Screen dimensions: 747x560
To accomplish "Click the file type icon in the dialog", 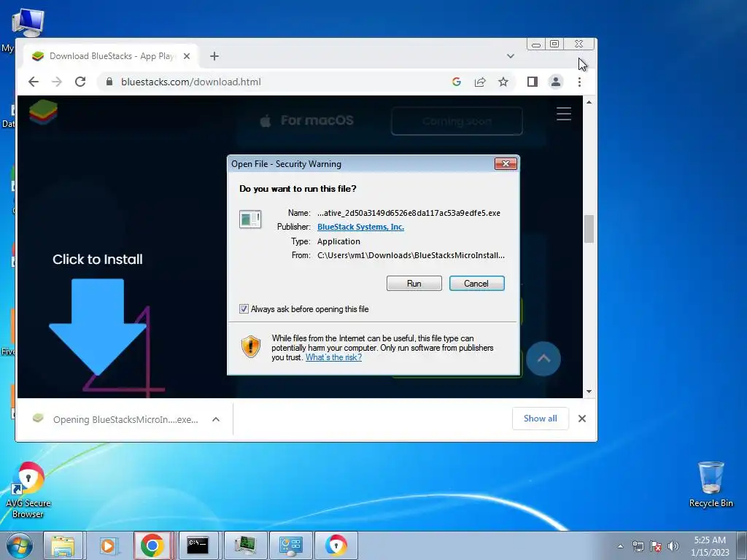I will coord(250,219).
